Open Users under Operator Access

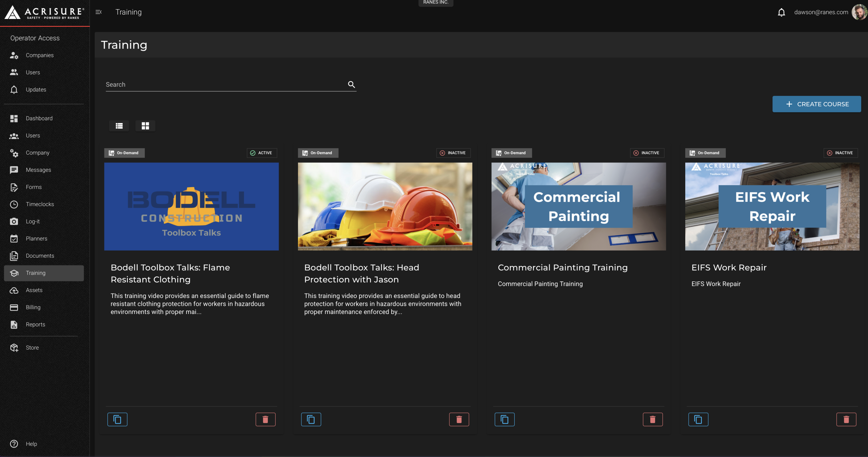(44, 73)
